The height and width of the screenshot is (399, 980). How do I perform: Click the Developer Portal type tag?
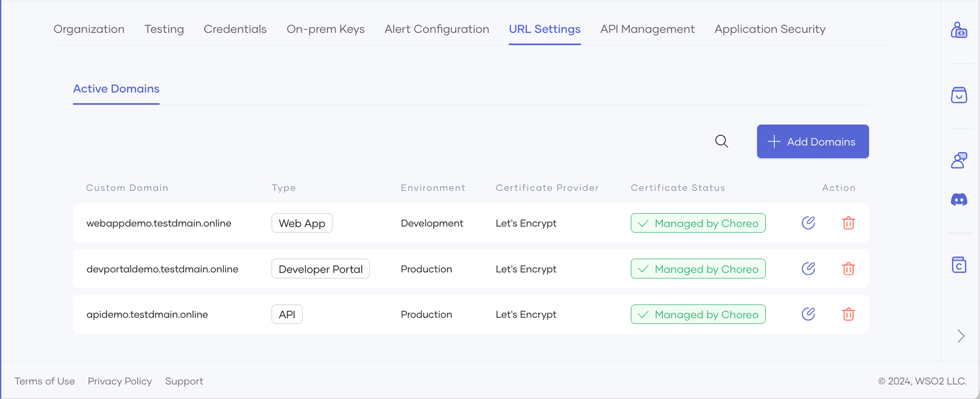coord(320,268)
